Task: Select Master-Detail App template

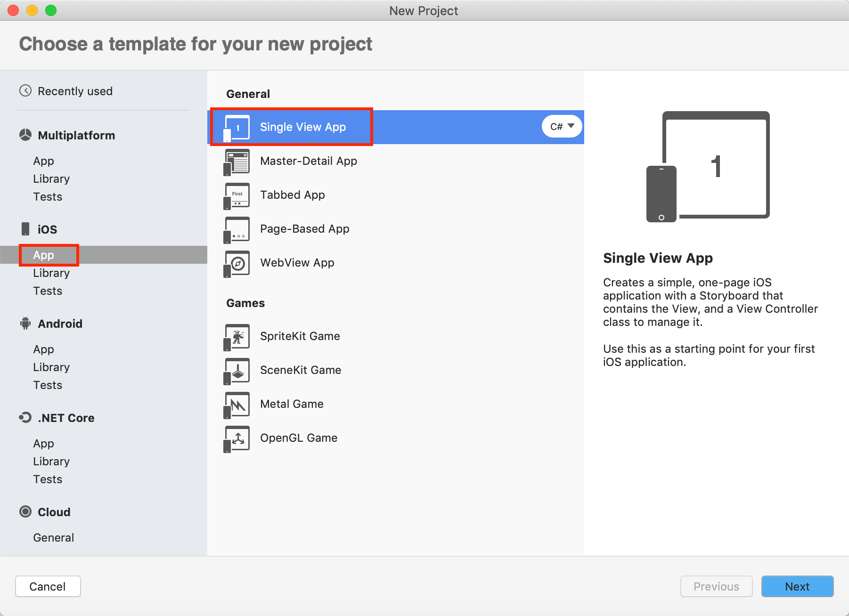Action: pyautogui.click(x=396, y=161)
